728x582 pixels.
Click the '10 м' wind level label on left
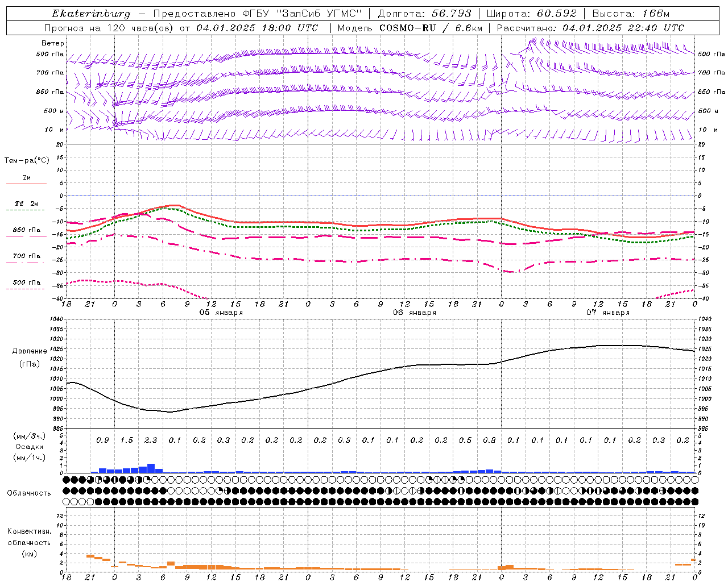53,130
